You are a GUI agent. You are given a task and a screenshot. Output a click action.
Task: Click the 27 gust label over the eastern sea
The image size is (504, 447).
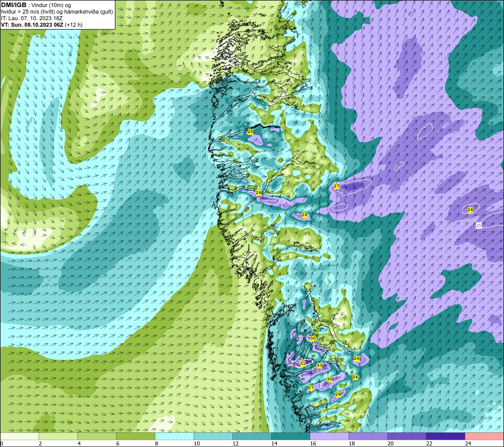[337, 186]
